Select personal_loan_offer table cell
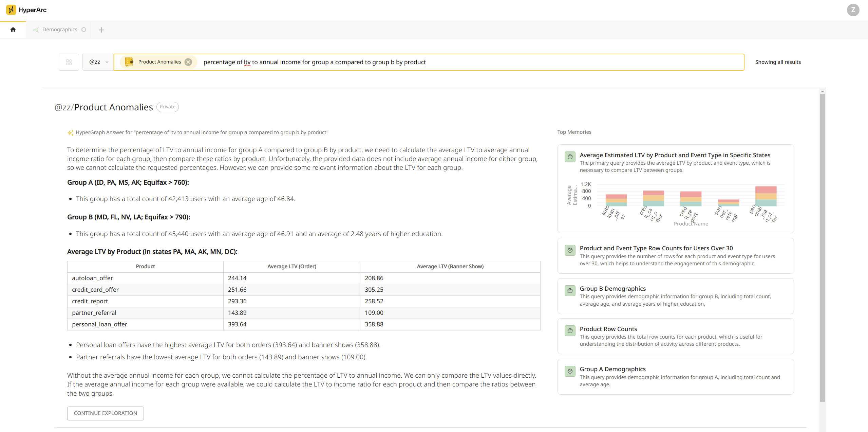Image resolution: width=868 pixels, height=432 pixels. click(x=145, y=324)
